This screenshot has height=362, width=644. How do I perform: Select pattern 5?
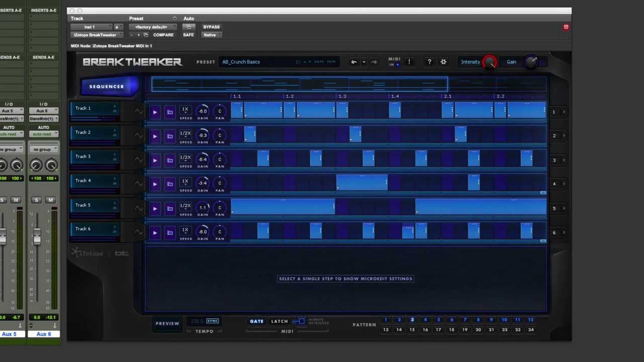438,320
